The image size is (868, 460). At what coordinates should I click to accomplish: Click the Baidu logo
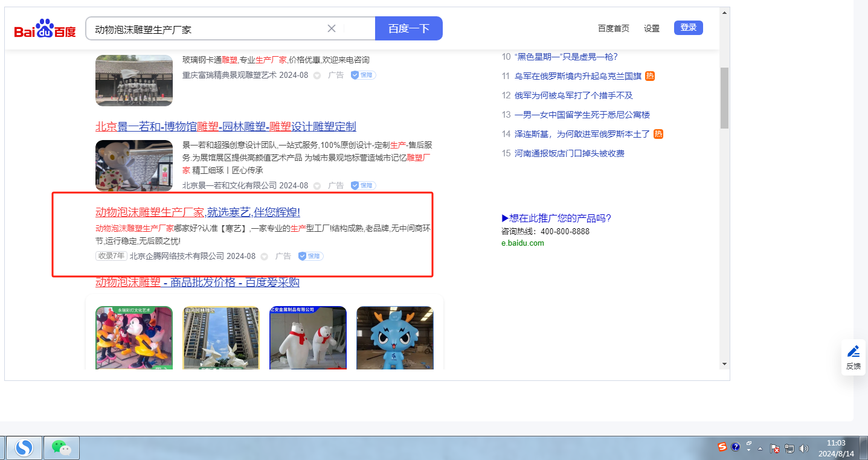45,28
